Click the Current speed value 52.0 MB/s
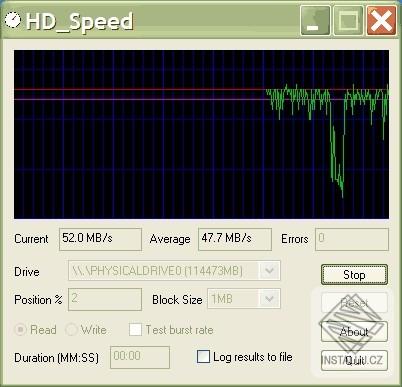The height and width of the screenshot is (387, 402). 100,239
